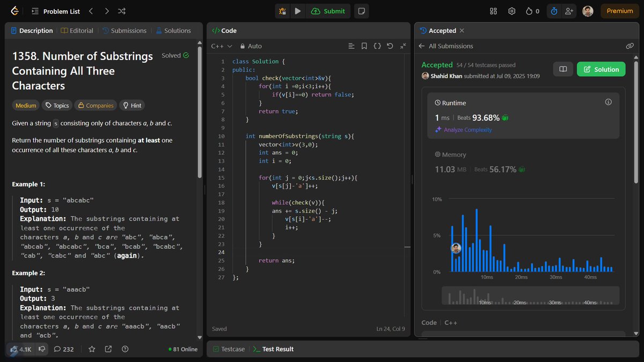Viewport: 644px width, 362px height.
Task: Open the Test Result tab
Action: 273,349
